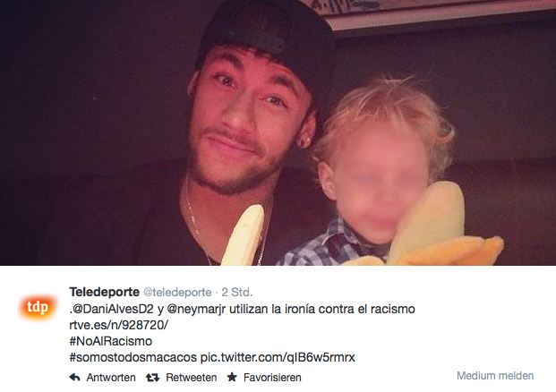Click the tweet's middle dot separator before 2 Std.
This screenshot has height=392, width=556.
217,293
